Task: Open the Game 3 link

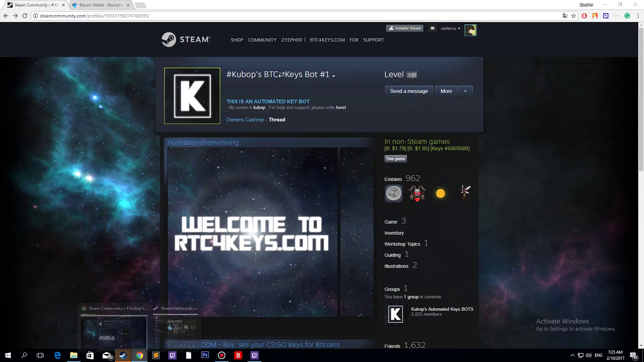Action: 395,221
